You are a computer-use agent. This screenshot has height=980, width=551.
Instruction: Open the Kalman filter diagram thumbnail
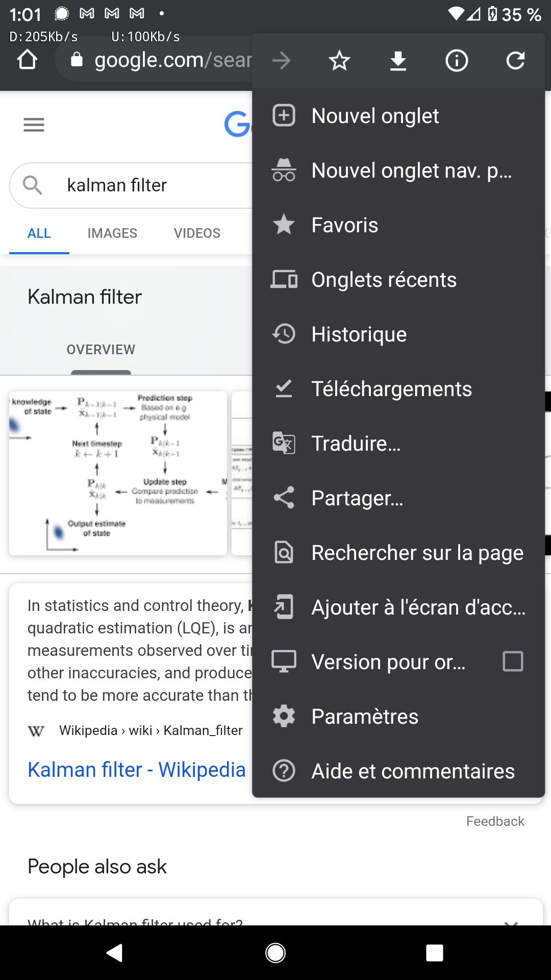(x=118, y=473)
